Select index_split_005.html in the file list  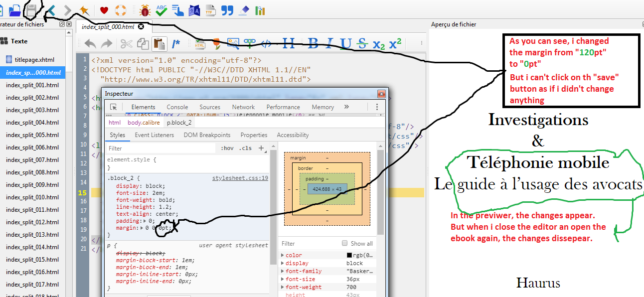pyautogui.click(x=32, y=135)
